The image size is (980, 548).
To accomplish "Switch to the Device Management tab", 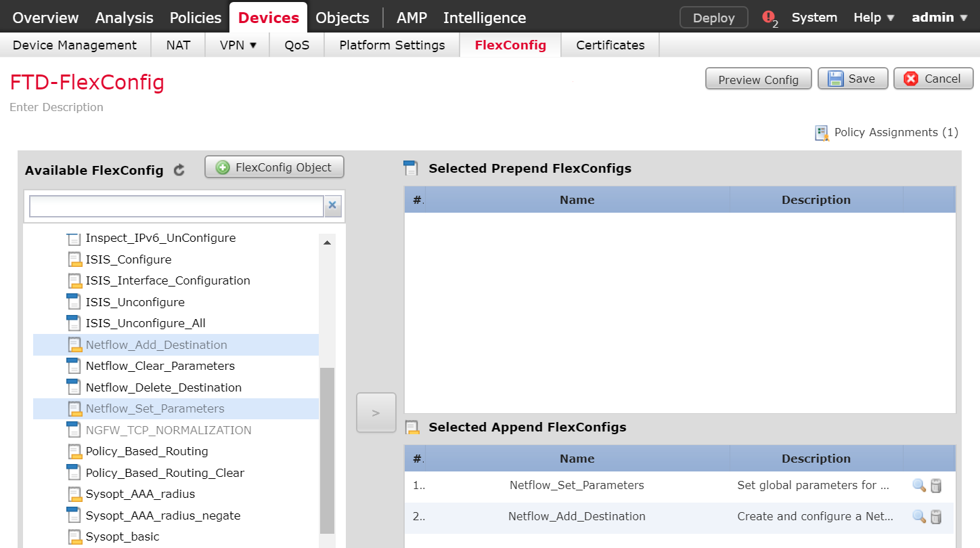I will tap(75, 45).
